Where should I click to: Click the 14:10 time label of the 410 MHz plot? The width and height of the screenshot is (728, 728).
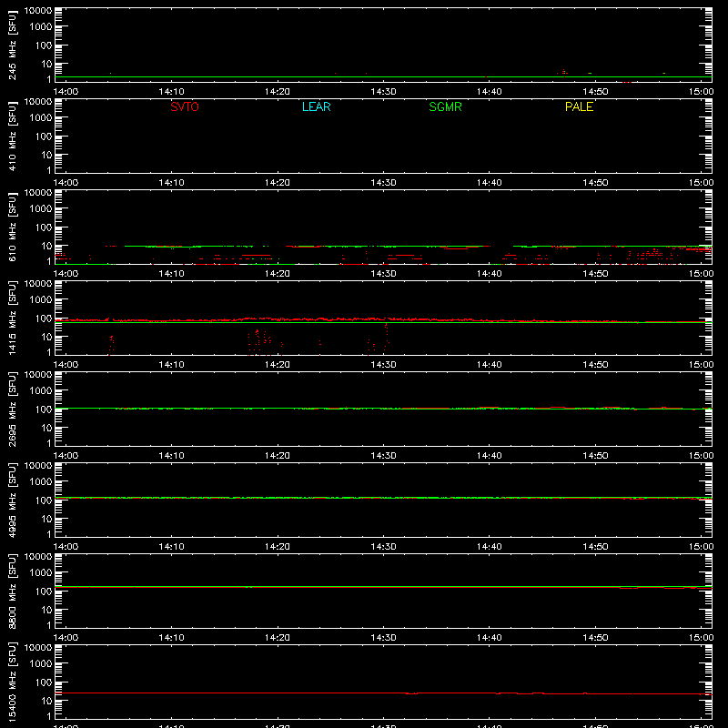tap(171, 183)
